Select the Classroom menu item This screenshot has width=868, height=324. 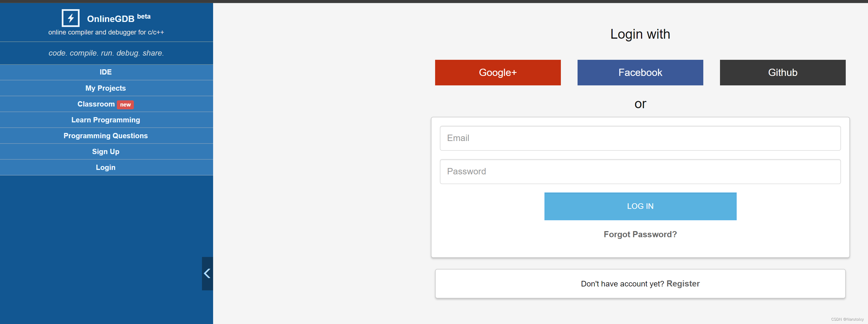coord(105,103)
